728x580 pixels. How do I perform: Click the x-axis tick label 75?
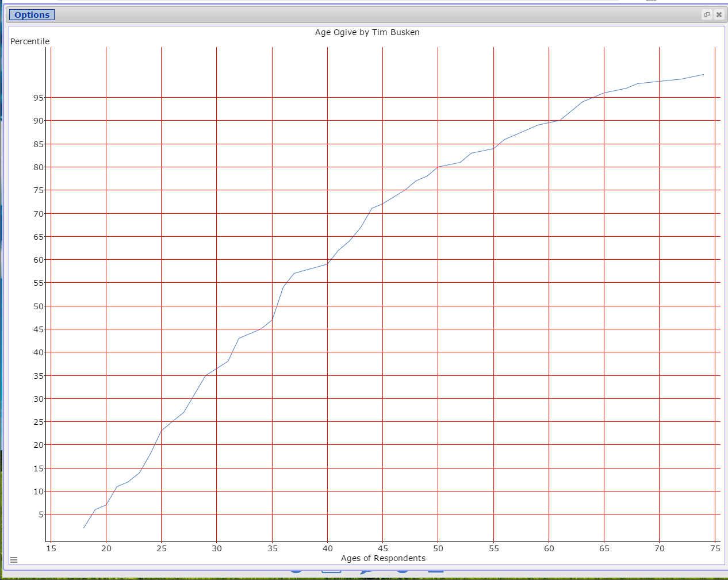pyautogui.click(x=715, y=548)
